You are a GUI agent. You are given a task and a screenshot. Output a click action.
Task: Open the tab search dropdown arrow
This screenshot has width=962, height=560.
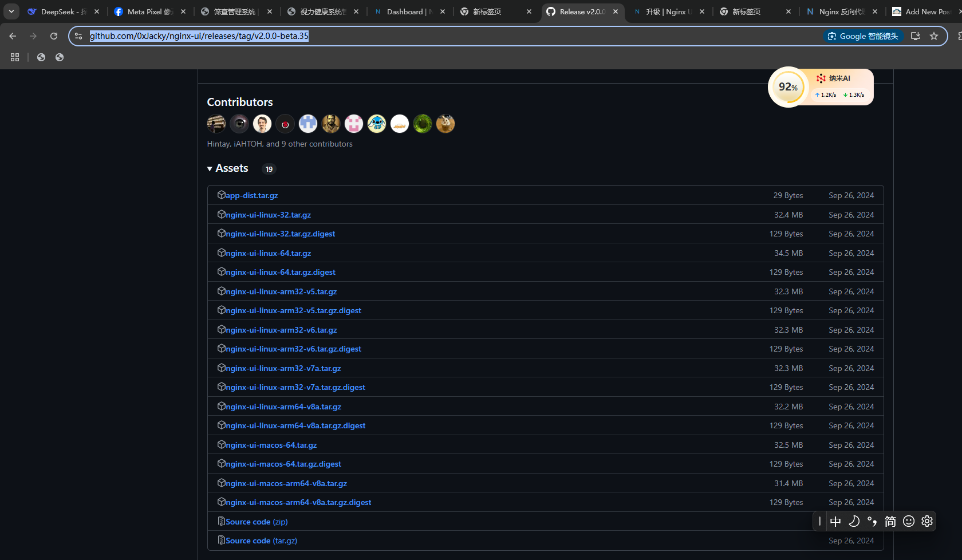11,11
